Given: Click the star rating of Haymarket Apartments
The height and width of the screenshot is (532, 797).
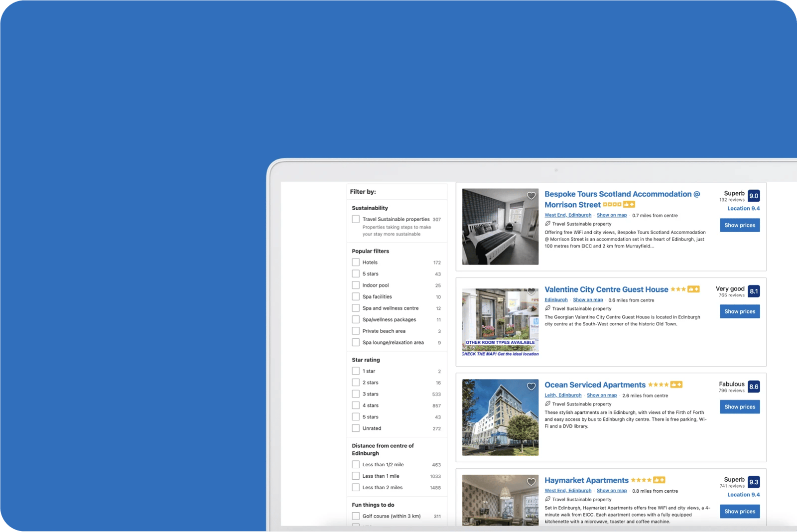Looking at the screenshot, I should coord(641,480).
